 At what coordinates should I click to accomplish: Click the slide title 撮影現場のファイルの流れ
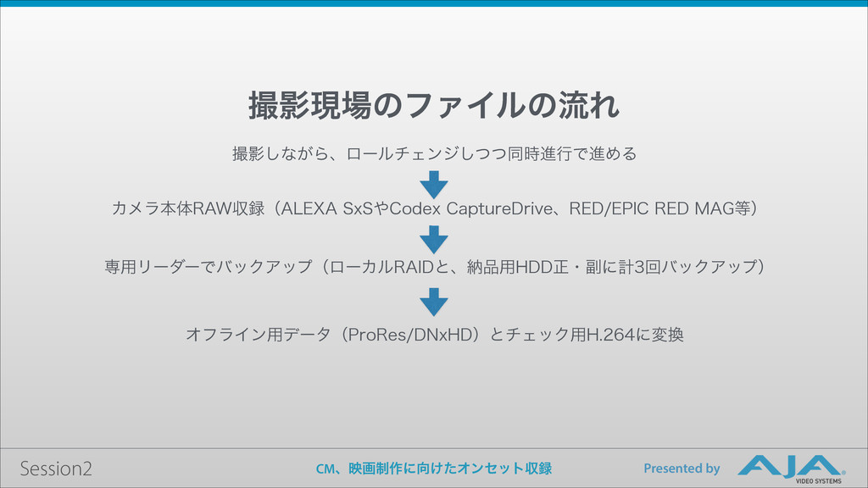click(433, 105)
